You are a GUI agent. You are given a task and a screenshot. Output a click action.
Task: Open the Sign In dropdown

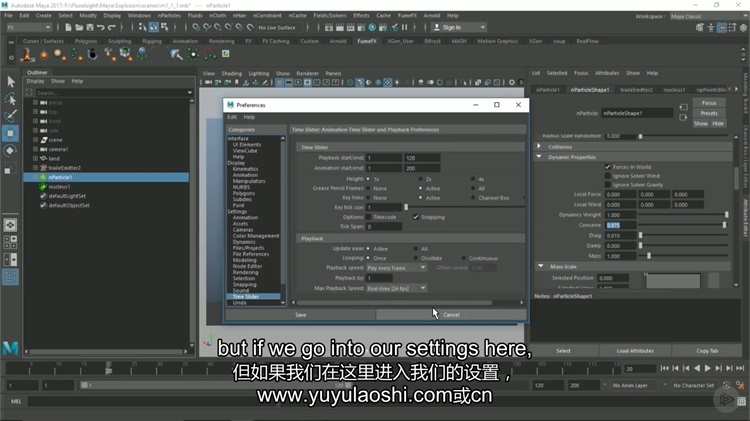tap(459, 28)
